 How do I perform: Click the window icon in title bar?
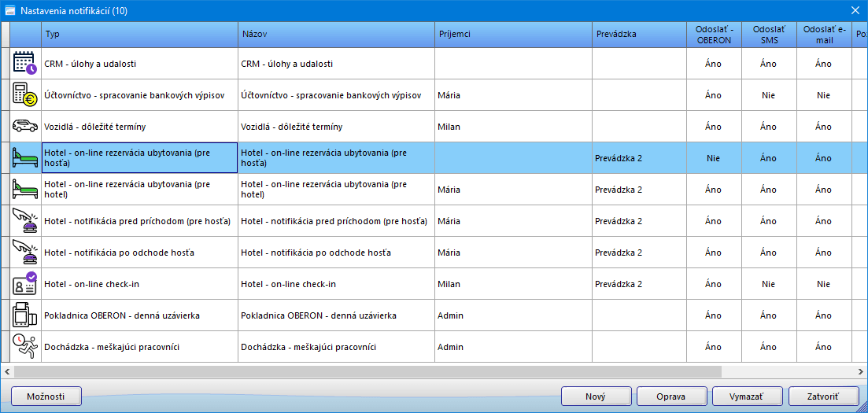tap(10, 10)
